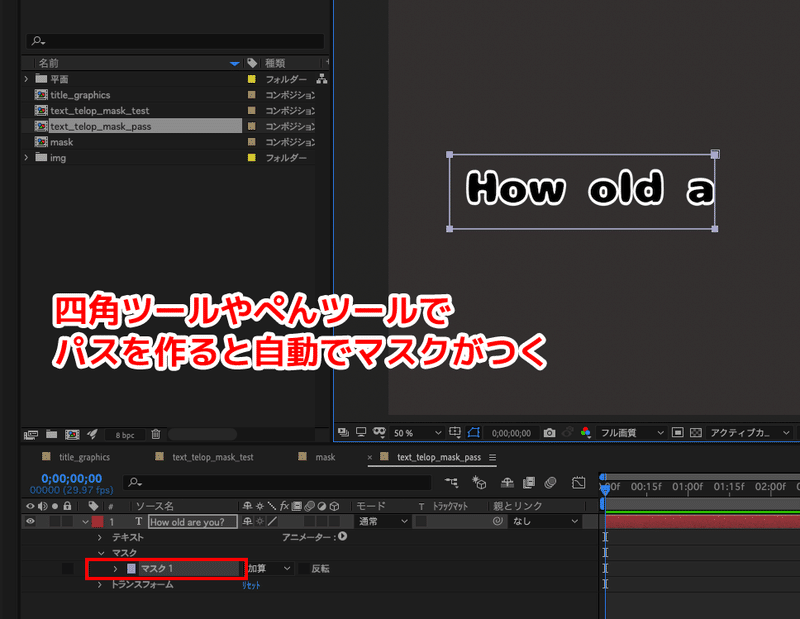Click the Always Preview This View icon
The width and height of the screenshot is (800, 619).
click(343, 432)
